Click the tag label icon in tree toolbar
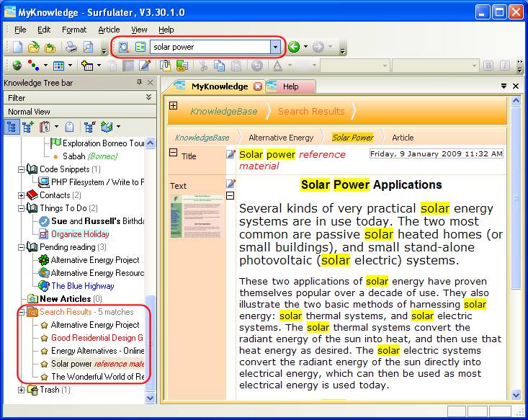Screen dimensions: 528x420 (x=69, y=127)
